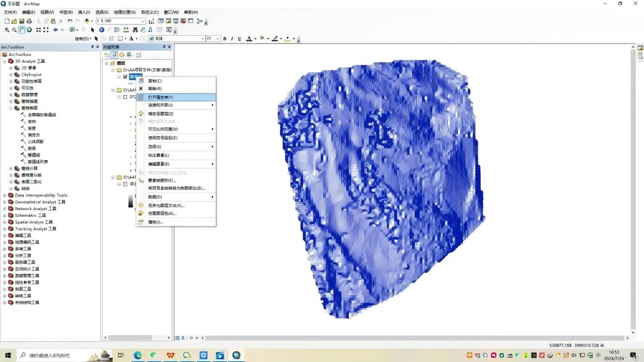The width and height of the screenshot is (644, 362).
Task: Open the map scale dropdown combo box
Action: (x=142, y=21)
